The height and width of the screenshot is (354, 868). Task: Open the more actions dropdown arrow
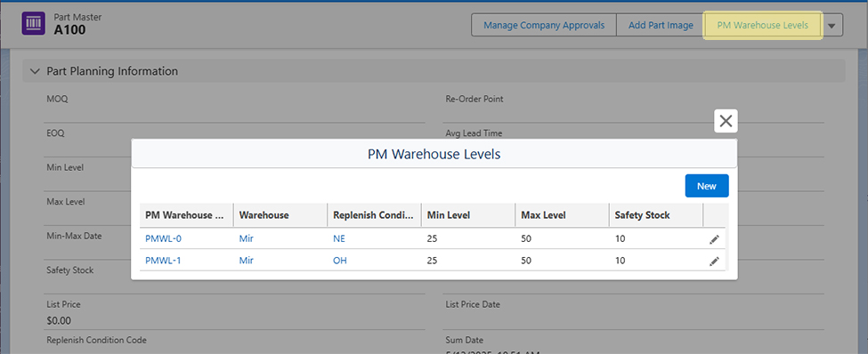831,26
